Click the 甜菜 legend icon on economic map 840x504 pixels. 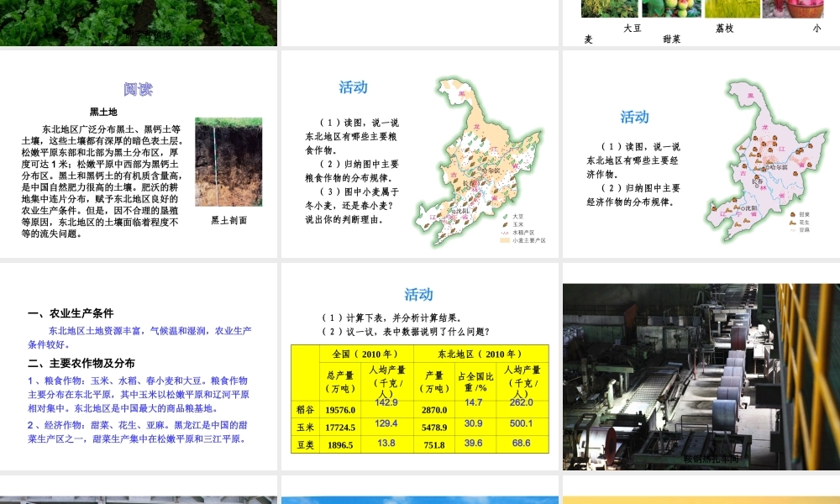pos(793,214)
